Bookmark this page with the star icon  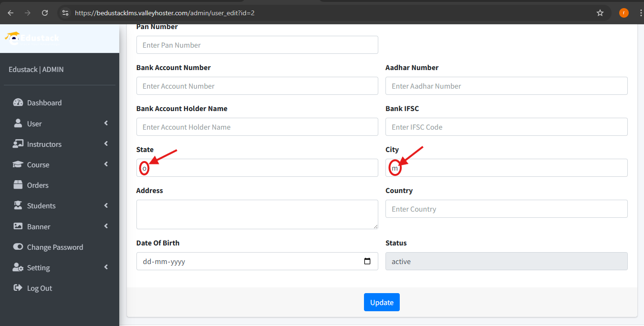click(x=600, y=13)
